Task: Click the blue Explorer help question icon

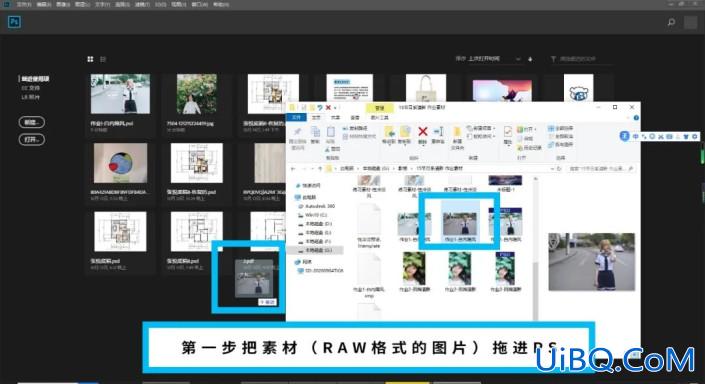Action: 636,118
